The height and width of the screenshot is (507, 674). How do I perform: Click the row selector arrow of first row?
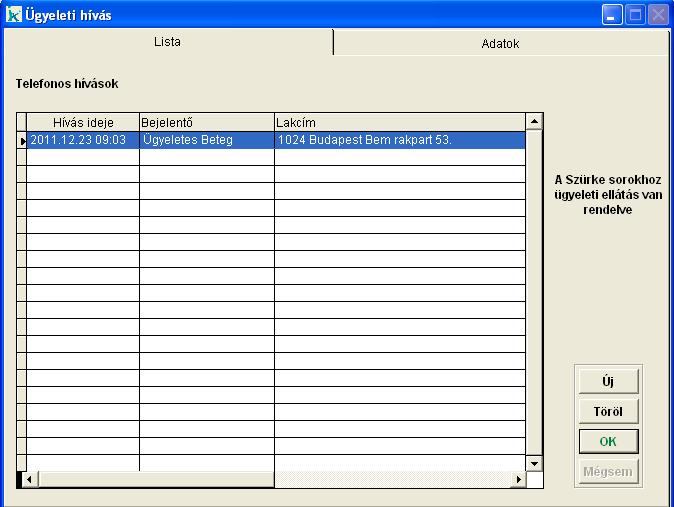point(22,141)
